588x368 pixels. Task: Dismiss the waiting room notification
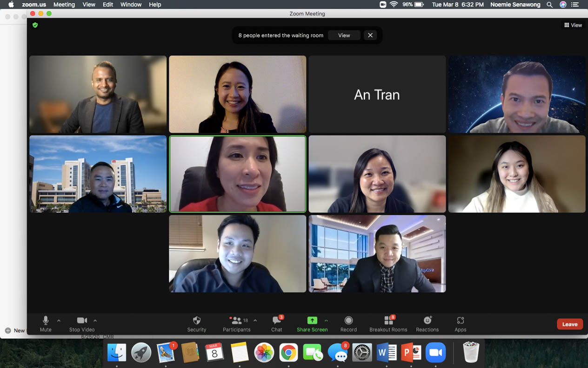[370, 35]
